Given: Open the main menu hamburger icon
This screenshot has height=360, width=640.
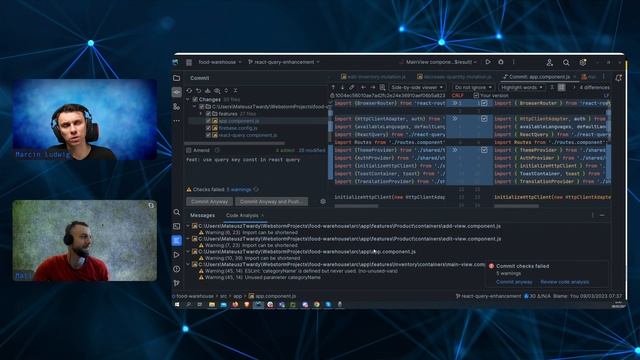Looking at the screenshot, I should pyautogui.click(x=189, y=62).
